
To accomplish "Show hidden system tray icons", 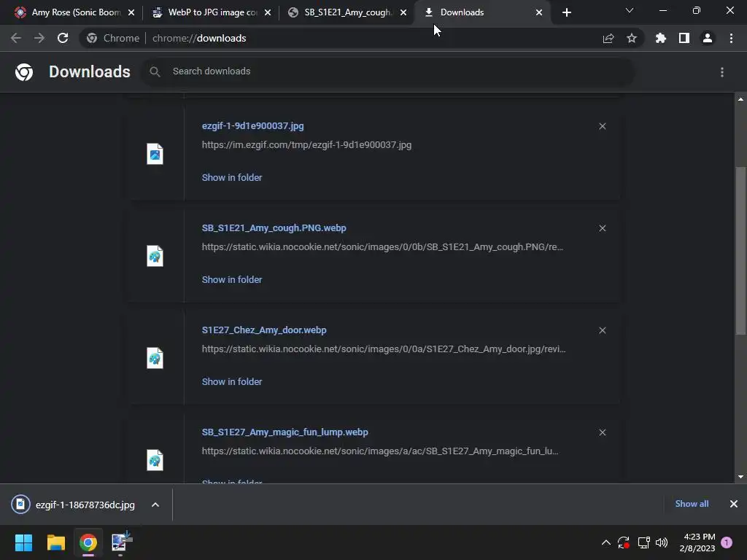I will point(606,542).
